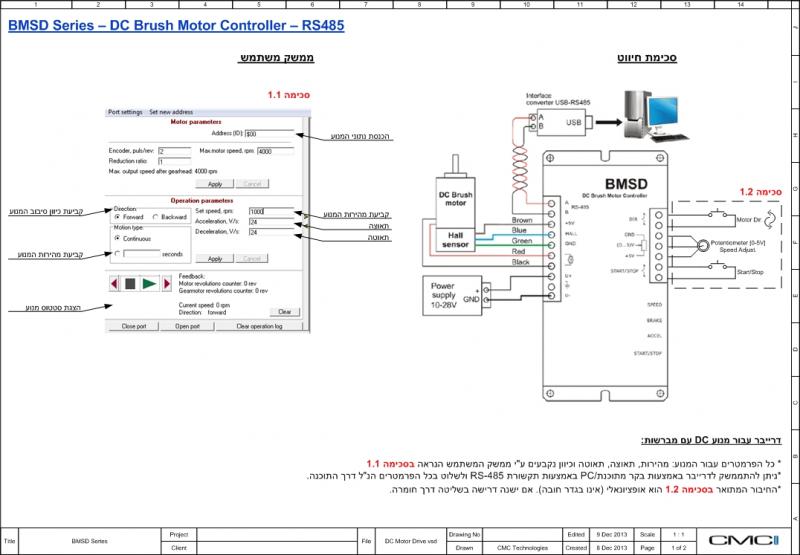Click the 'Blue' wire label
The width and height of the screenshot is (800, 555).
pos(519,230)
